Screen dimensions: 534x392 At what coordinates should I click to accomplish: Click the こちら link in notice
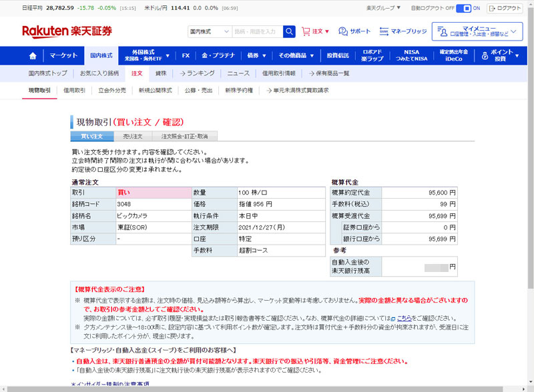coord(404,318)
